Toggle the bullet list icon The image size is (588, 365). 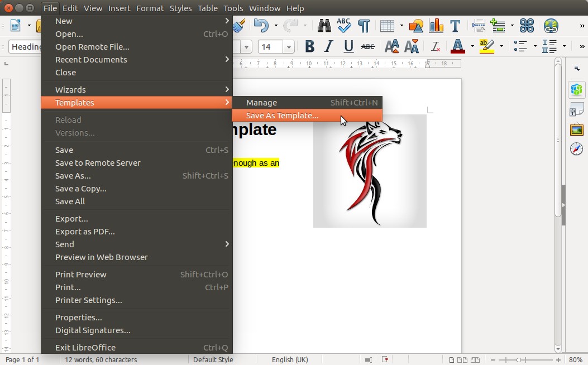[x=520, y=46]
